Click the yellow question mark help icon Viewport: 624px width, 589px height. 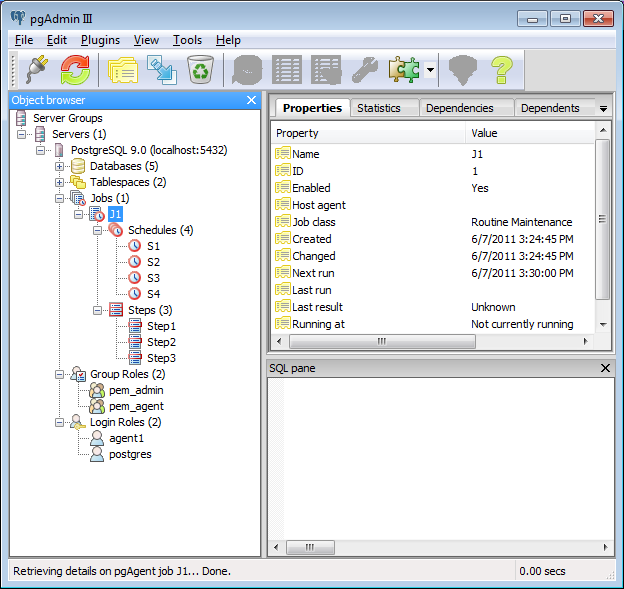pos(500,69)
